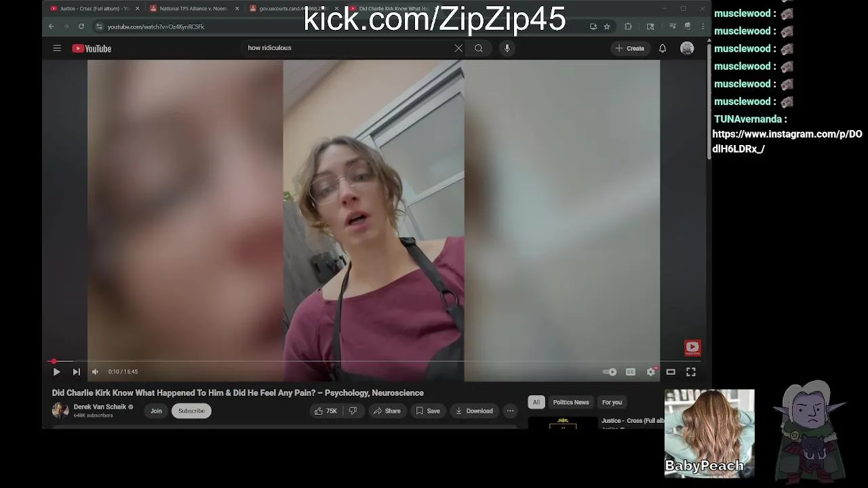
Task: Clear the search box text
Action: [458, 48]
